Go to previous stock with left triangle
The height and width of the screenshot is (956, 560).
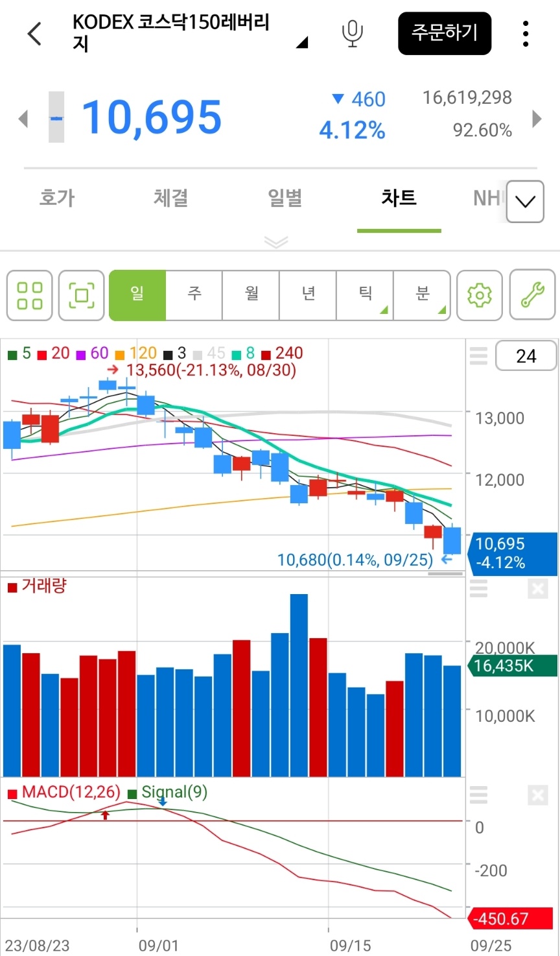[23, 119]
